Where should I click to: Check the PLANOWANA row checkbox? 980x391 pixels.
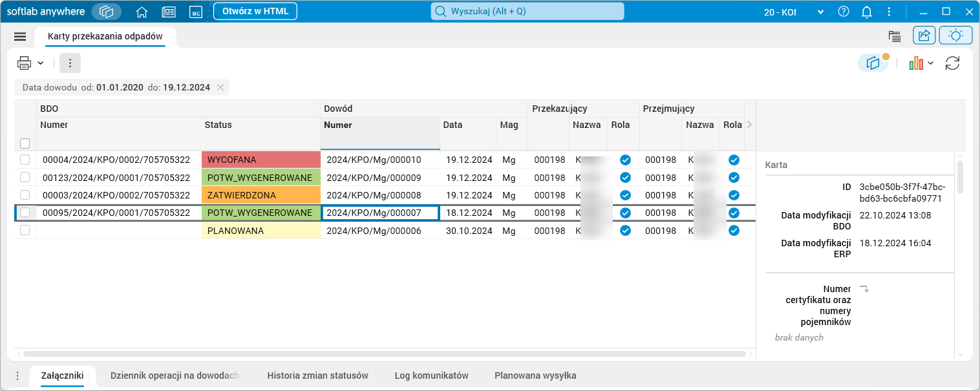point(25,230)
